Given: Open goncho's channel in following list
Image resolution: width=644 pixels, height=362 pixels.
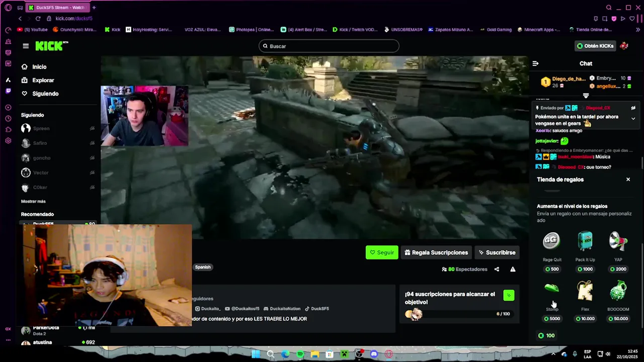Looking at the screenshot, I should [58, 158].
